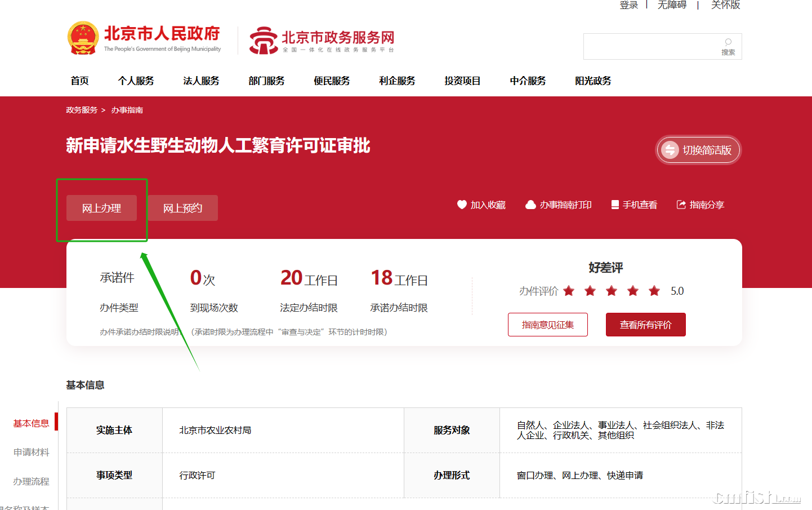The width and height of the screenshot is (812, 510).
Task: Click the 政务服务 breadcrumb link
Action: 82,110
